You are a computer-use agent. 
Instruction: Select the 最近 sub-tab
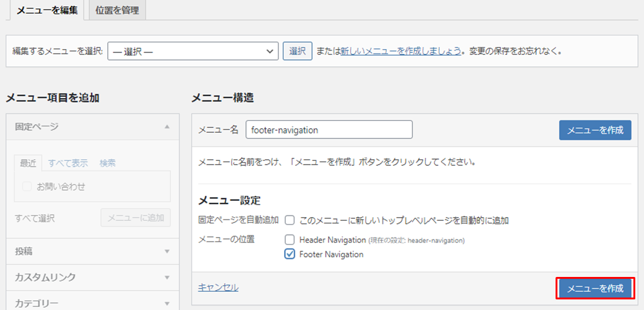29,163
